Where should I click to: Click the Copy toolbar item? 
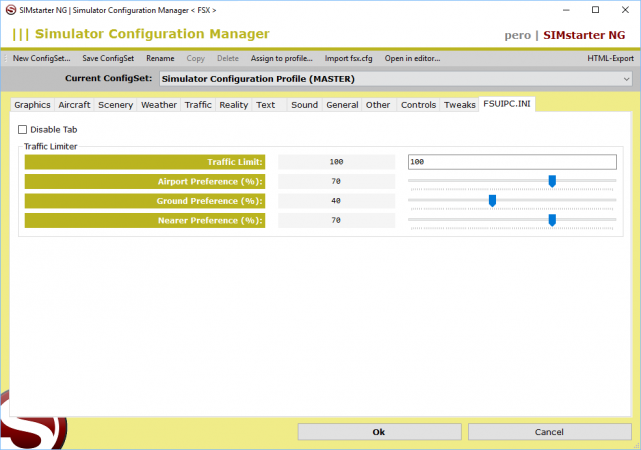(195, 58)
